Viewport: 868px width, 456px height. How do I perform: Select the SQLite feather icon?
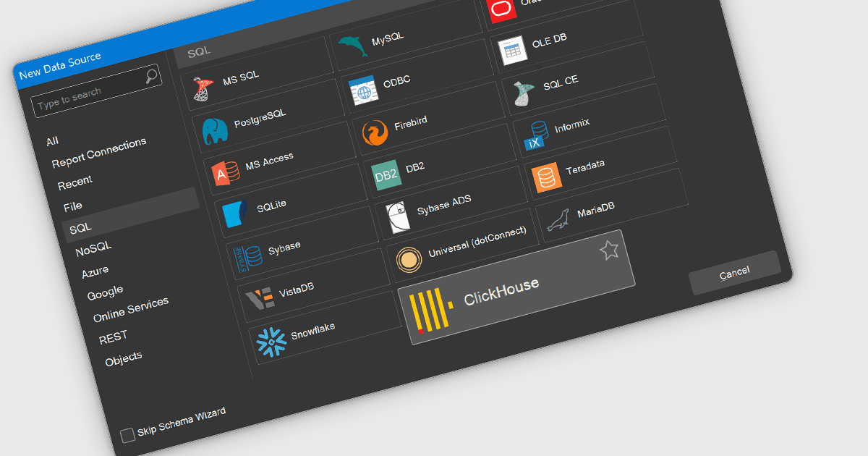pos(237,214)
